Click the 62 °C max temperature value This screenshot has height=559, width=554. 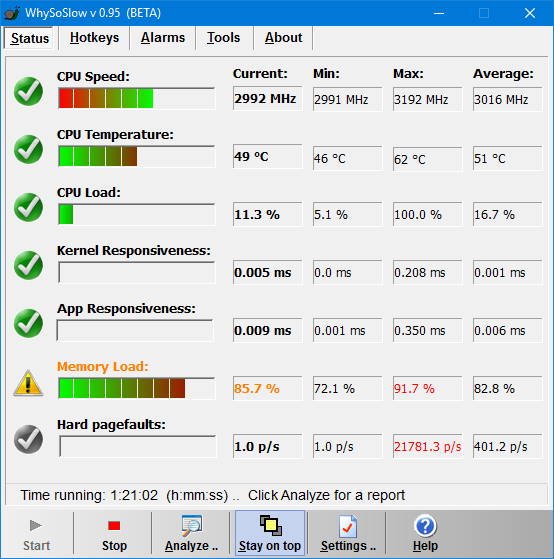pos(427,159)
